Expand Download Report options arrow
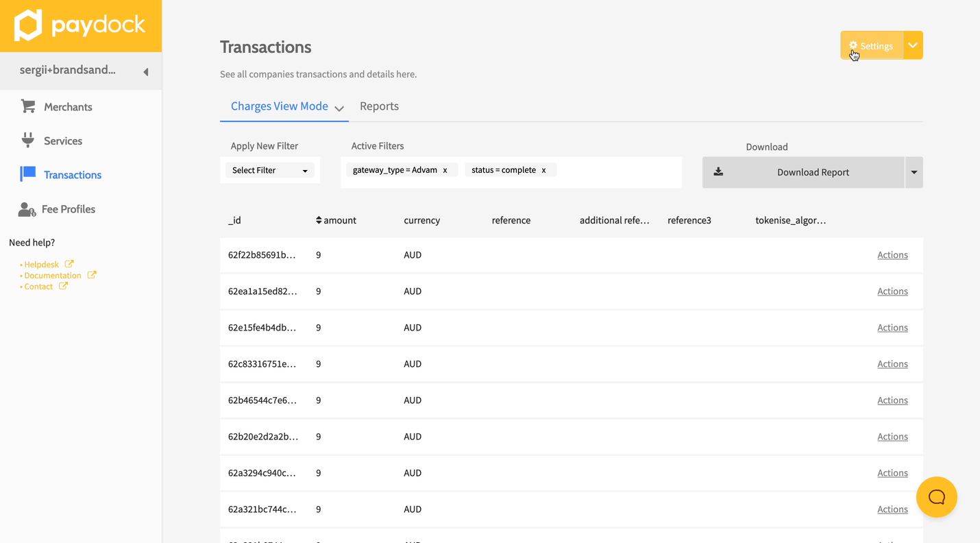The width and height of the screenshot is (980, 543). coord(914,172)
